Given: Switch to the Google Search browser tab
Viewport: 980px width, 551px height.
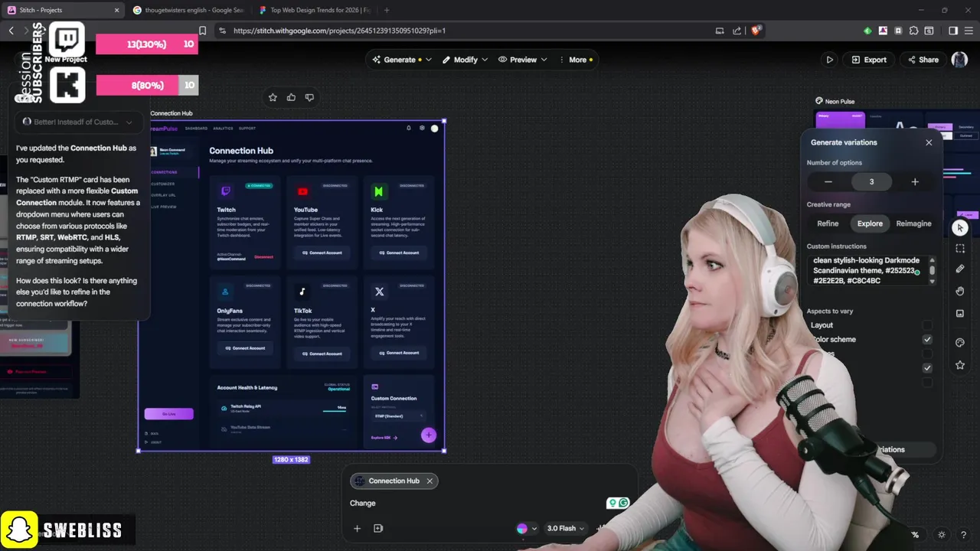Looking at the screenshot, I should click(x=187, y=10).
